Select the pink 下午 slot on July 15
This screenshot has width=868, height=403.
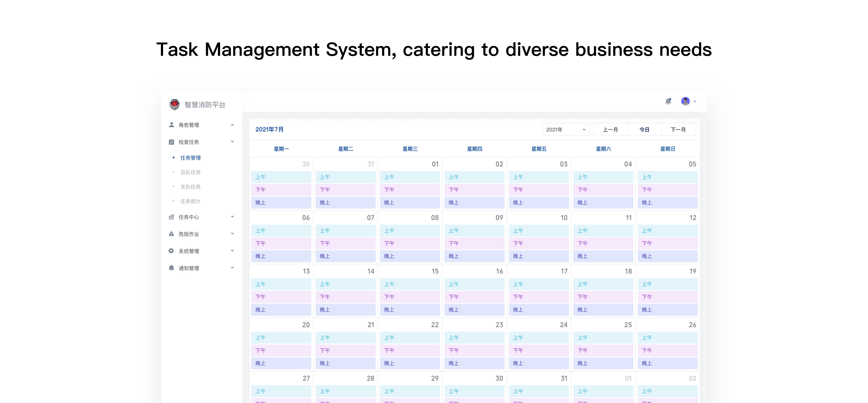(410, 297)
